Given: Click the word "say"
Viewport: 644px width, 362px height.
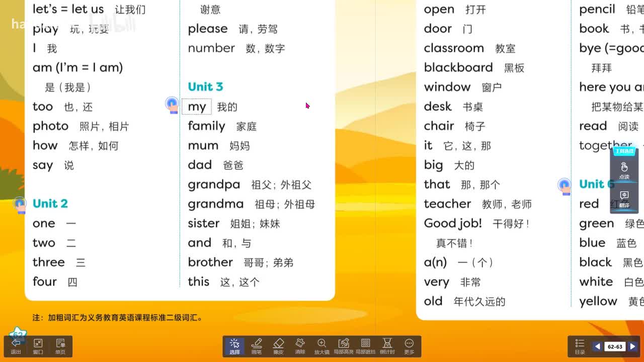Looking at the screenshot, I should 43,165.
